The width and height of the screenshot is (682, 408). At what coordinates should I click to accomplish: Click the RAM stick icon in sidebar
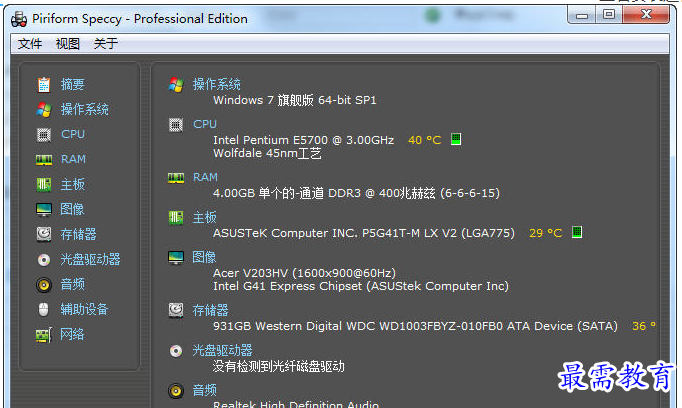click(43, 160)
